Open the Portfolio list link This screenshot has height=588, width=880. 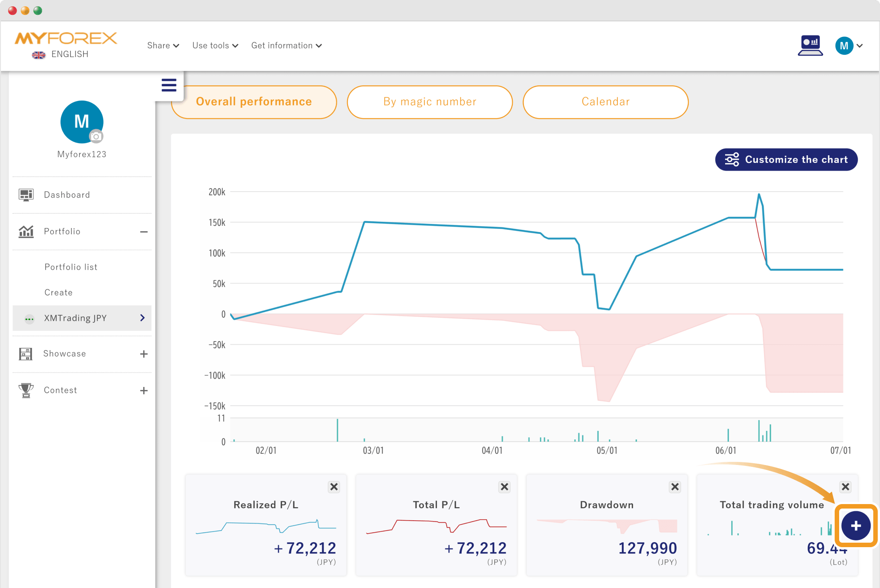click(71, 267)
